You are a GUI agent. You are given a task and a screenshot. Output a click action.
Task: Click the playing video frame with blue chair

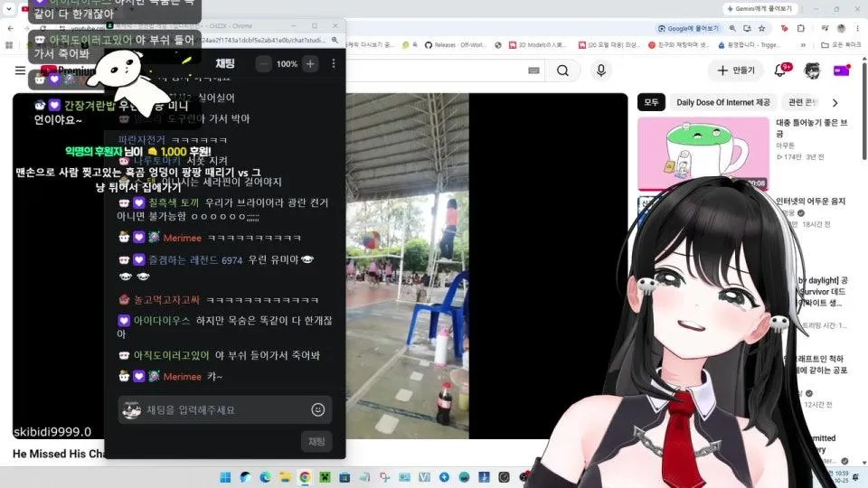pyautogui.click(x=408, y=266)
